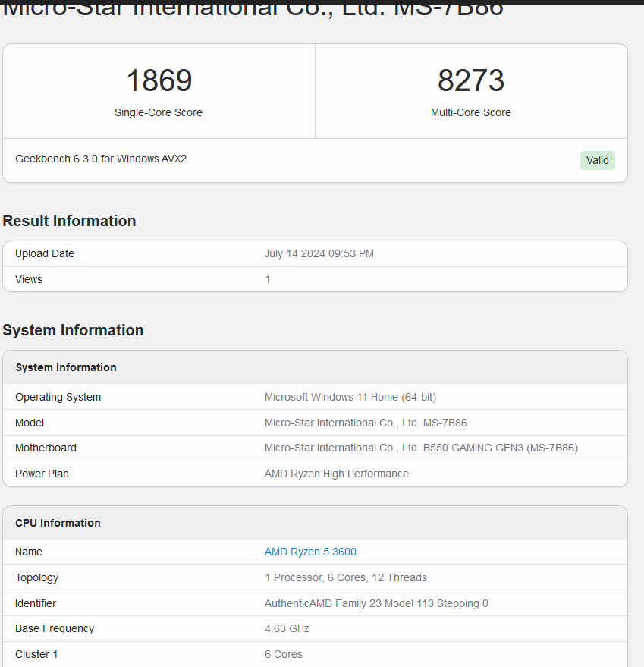Click the large System Information section heading

(73, 330)
